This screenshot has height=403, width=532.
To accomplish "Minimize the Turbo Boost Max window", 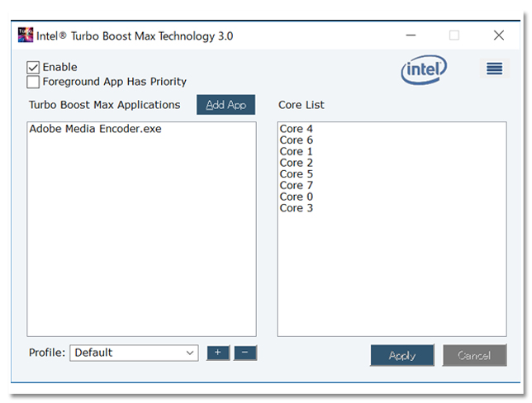I will pyautogui.click(x=411, y=35).
